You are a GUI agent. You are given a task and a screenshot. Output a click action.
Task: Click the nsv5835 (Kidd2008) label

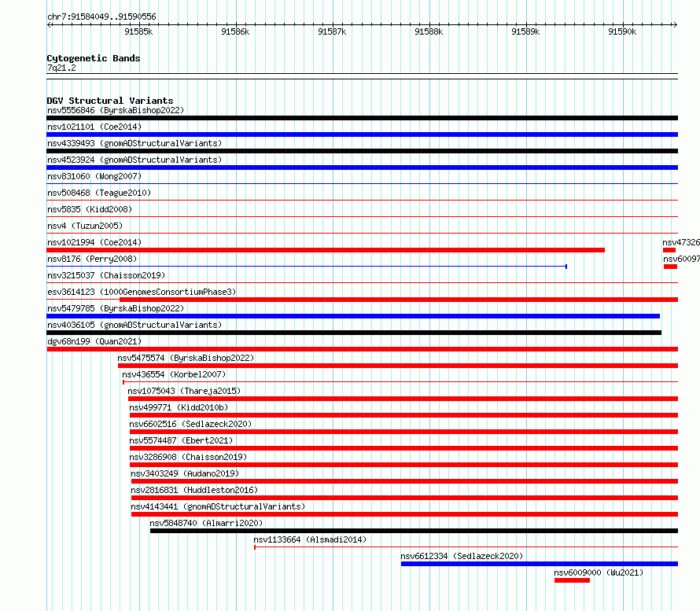point(90,209)
